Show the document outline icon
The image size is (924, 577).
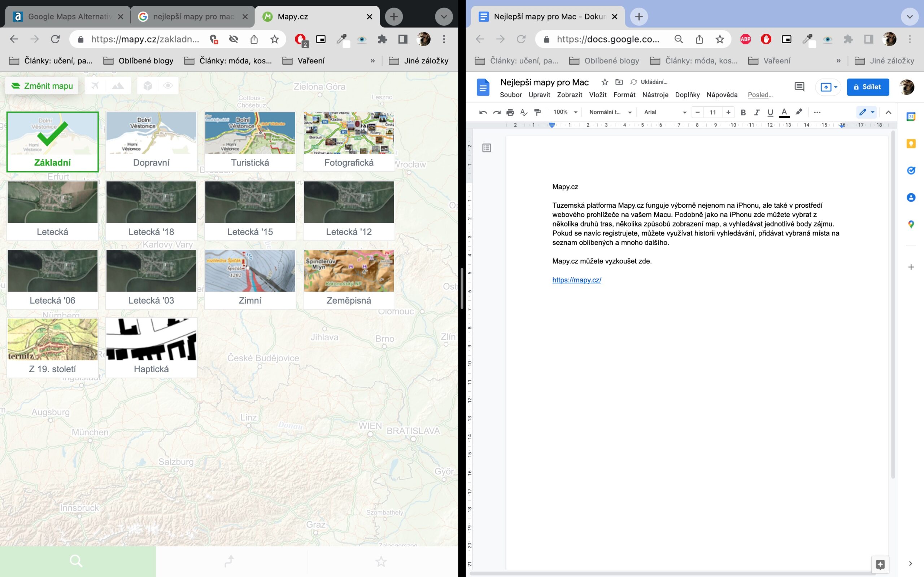487,148
